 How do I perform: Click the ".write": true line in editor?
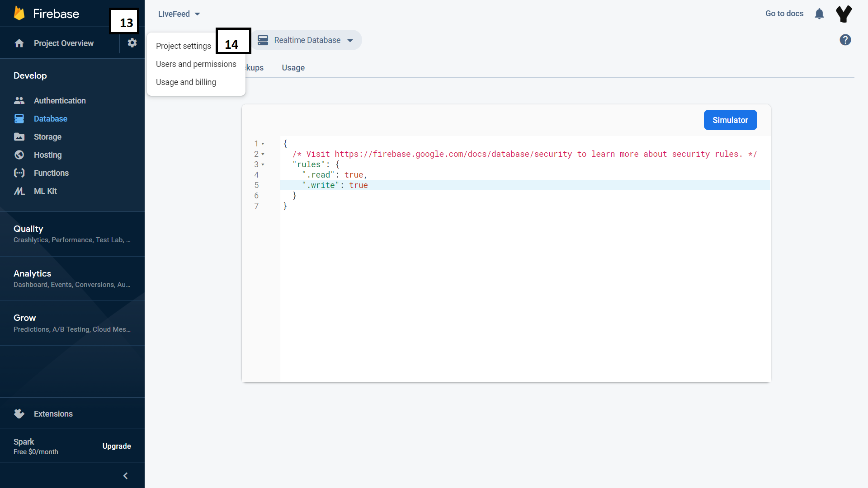point(525,185)
